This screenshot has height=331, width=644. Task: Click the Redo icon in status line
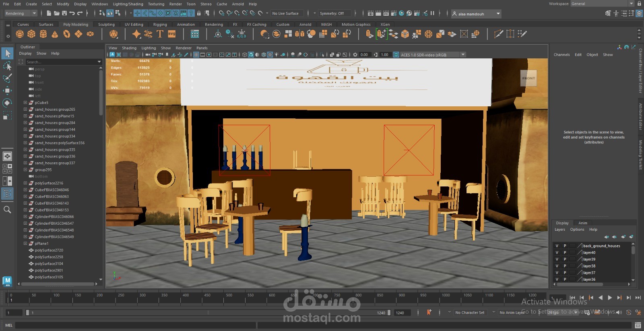80,13
